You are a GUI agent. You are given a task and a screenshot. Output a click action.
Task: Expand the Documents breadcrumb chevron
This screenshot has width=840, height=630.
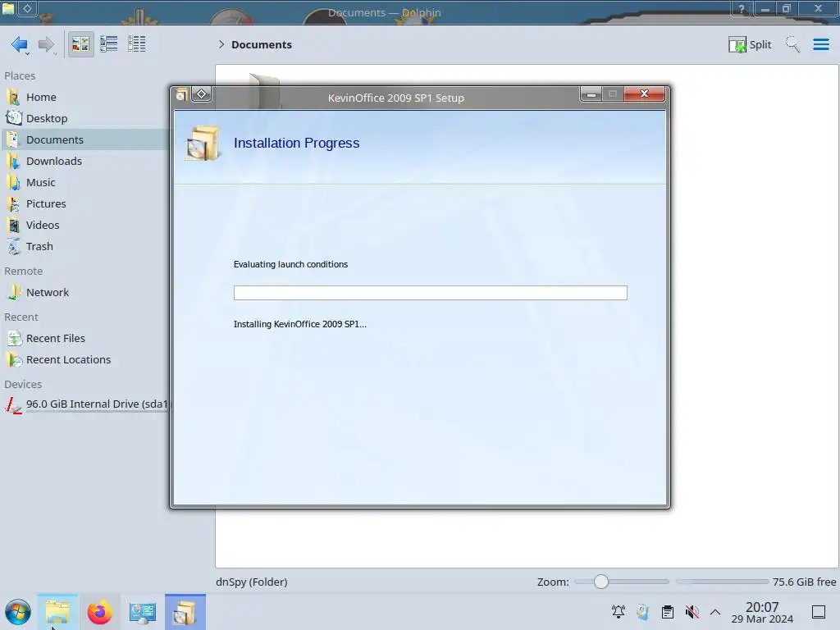221,44
